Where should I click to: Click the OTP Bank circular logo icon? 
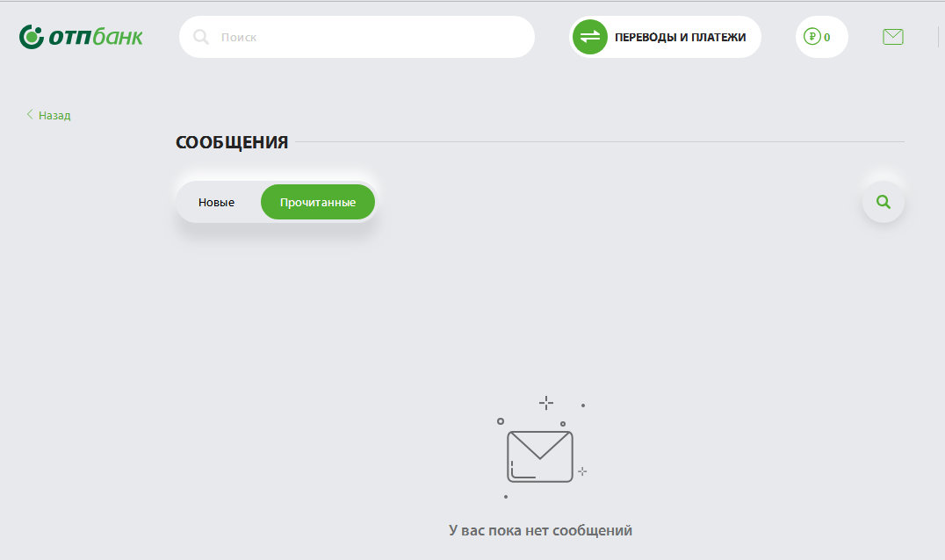[32, 37]
